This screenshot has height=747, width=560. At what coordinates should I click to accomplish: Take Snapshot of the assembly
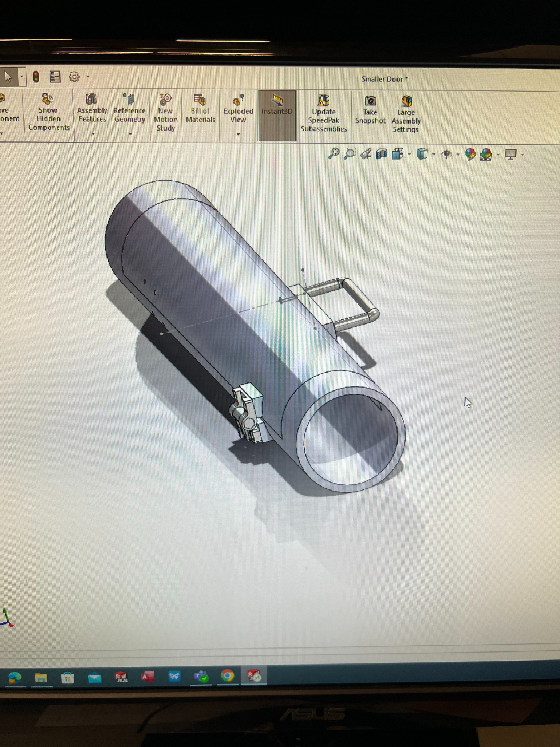370,109
